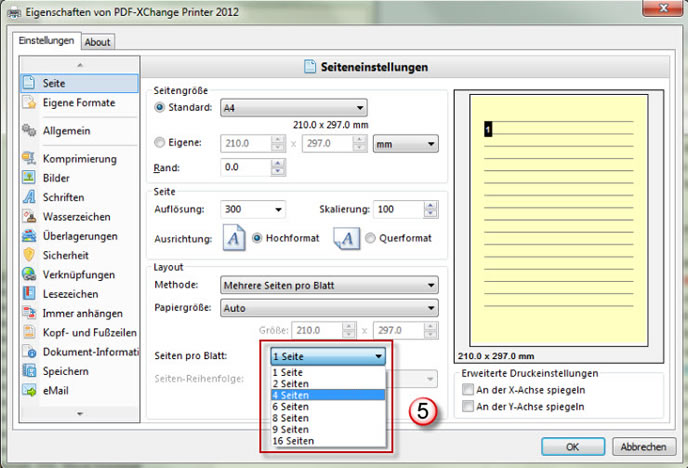This screenshot has height=468, width=688.
Task: Click the Abbrechen button
Action: pyautogui.click(x=644, y=447)
